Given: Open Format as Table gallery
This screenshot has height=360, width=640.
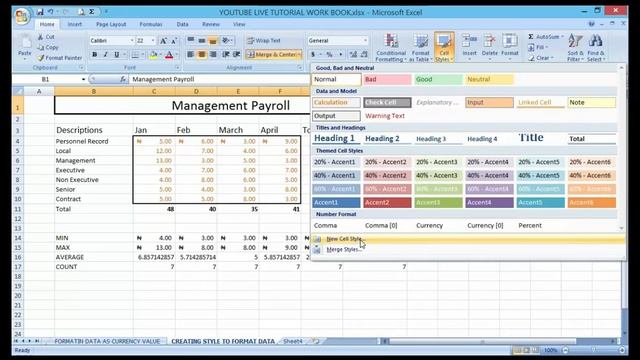Looking at the screenshot, I should (420, 48).
